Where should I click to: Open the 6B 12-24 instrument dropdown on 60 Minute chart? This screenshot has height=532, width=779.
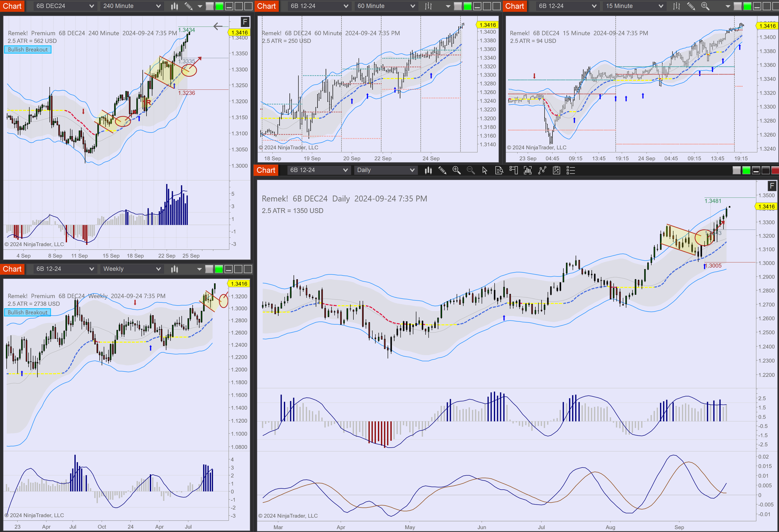[x=319, y=6]
